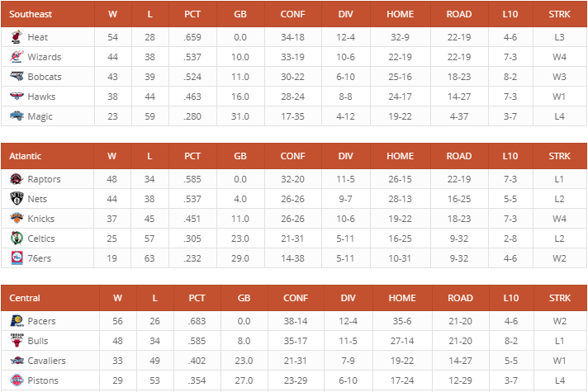The height and width of the screenshot is (392, 588).
Task: Click the Southeast division header
Action: (x=31, y=14)
